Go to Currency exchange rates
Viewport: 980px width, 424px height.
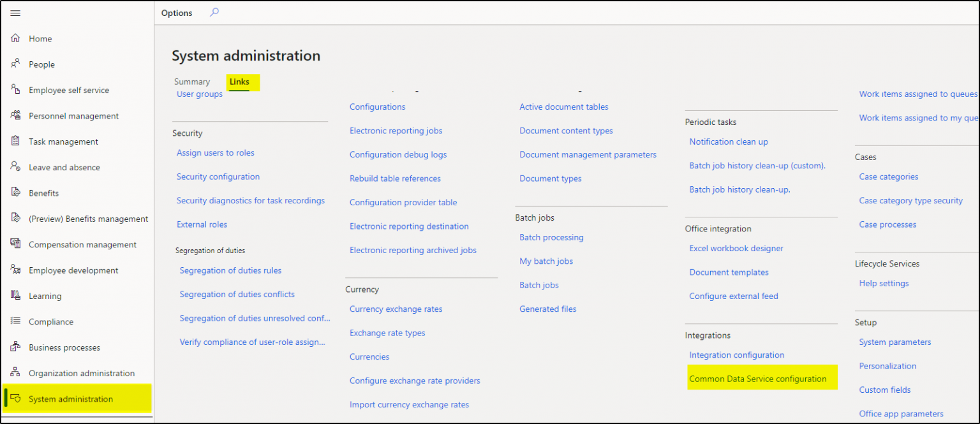(x=396, y=309)
